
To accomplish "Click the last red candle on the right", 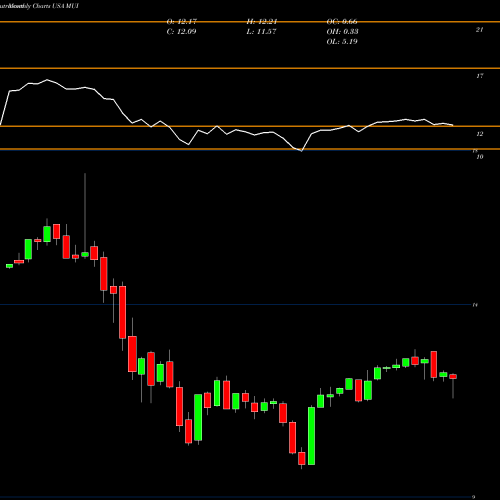I will tap(453, 377).
